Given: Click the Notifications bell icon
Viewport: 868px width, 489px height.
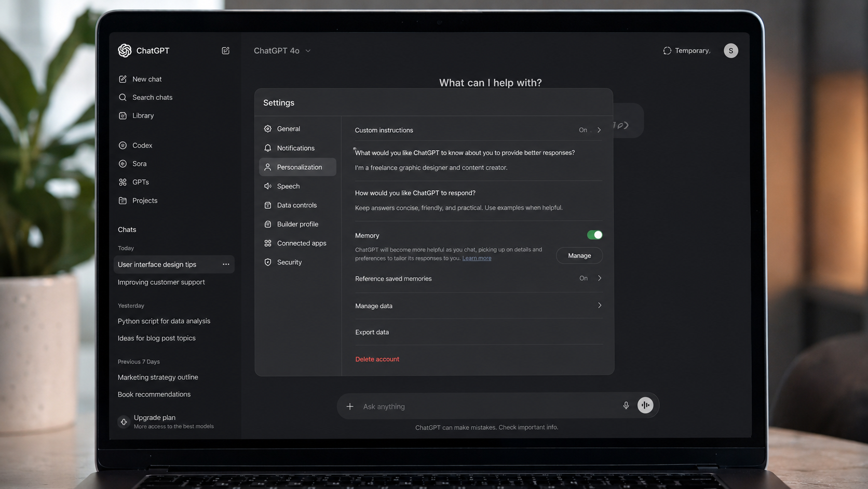Looking at the screenshot, I should [x=268, y=148].
